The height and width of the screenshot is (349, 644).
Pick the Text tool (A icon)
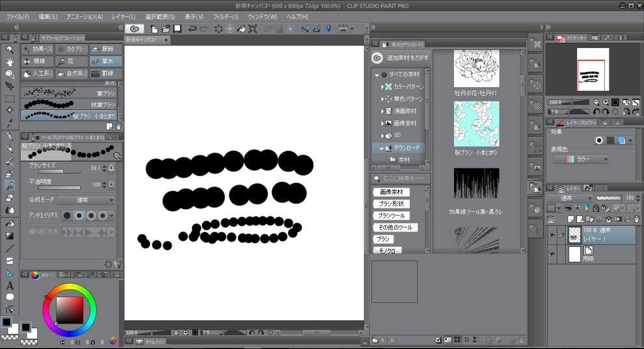pos(10,285)
